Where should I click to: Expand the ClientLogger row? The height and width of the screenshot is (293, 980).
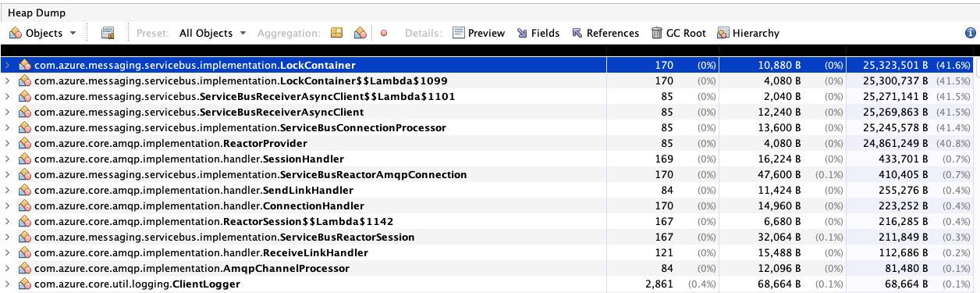coord(8,284)
